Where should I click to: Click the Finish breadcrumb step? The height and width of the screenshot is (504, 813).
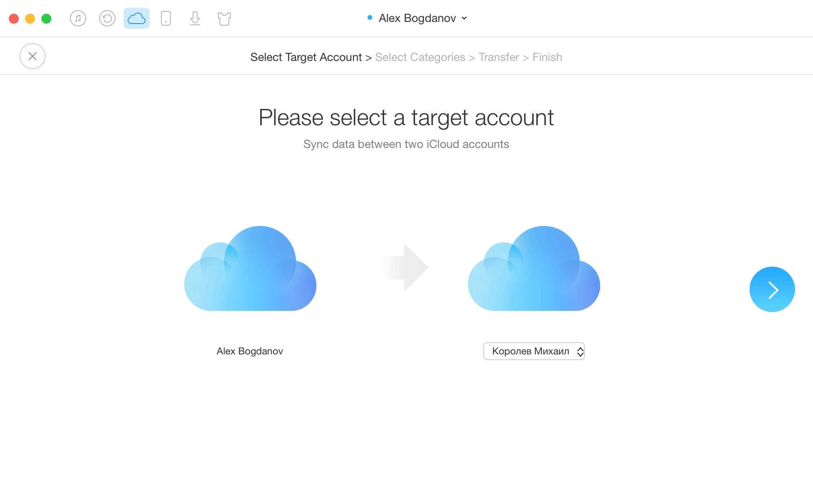click(547, 57)
